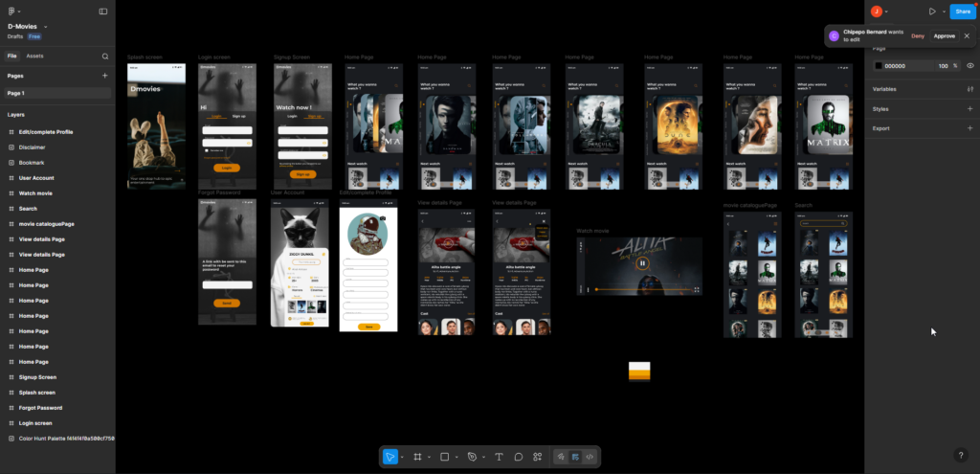Expand Pen tool options arrow
This screenshot has height=474, width=980.
483,458
